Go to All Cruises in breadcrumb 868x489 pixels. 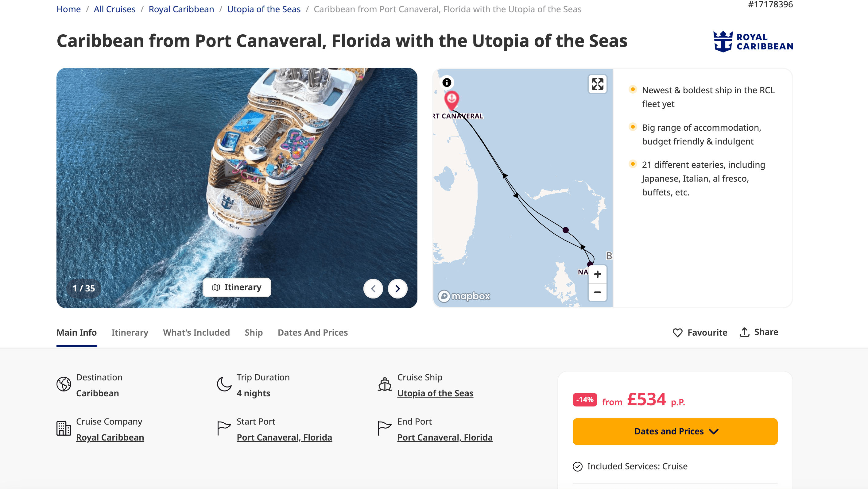point(114,9)
